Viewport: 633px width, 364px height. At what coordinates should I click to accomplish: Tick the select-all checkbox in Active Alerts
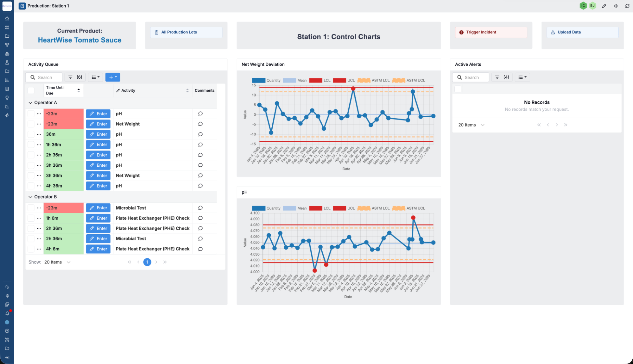[x=458, y=89]
